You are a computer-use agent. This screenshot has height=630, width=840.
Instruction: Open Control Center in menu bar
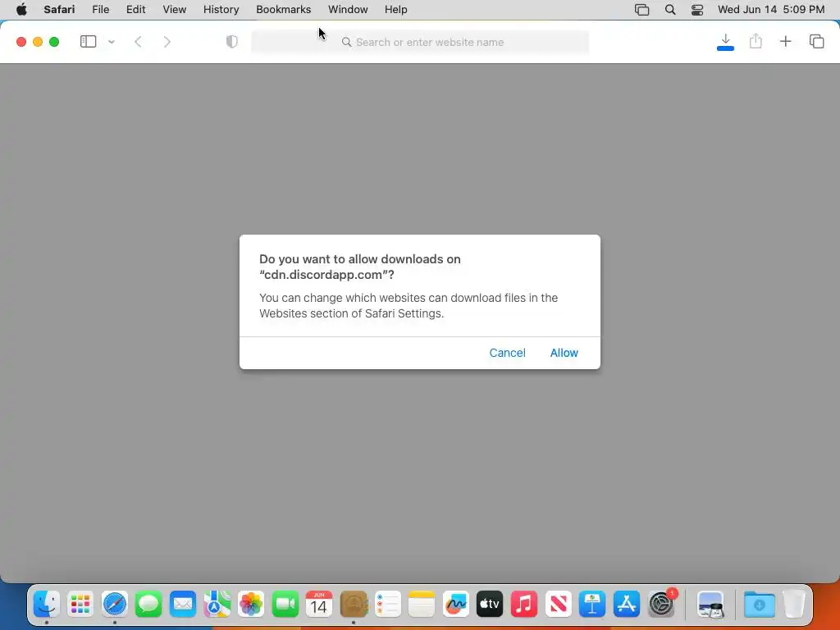pyautogui.click(x=697, y=10)
